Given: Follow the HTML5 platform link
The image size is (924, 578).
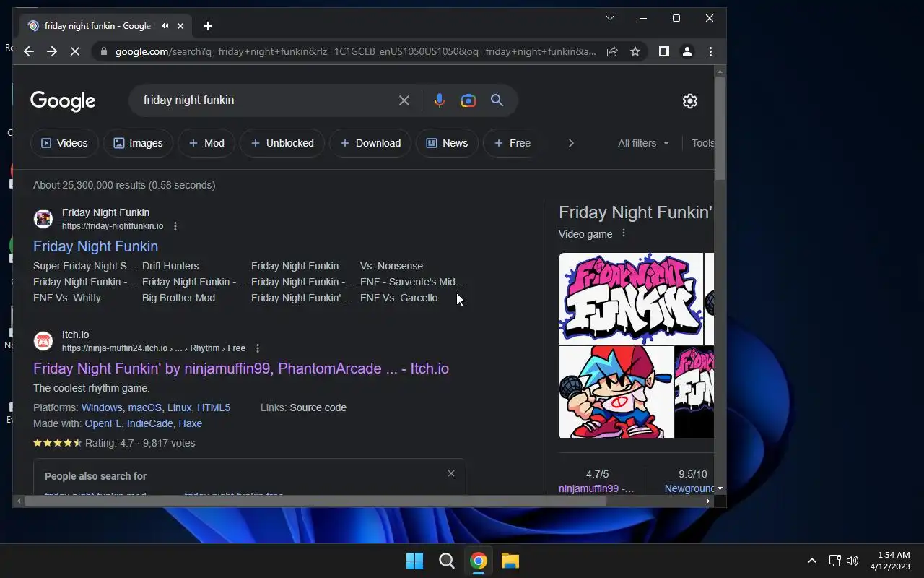Looking at the screenshot, I should pyautogui.click(x=214, y=407).
